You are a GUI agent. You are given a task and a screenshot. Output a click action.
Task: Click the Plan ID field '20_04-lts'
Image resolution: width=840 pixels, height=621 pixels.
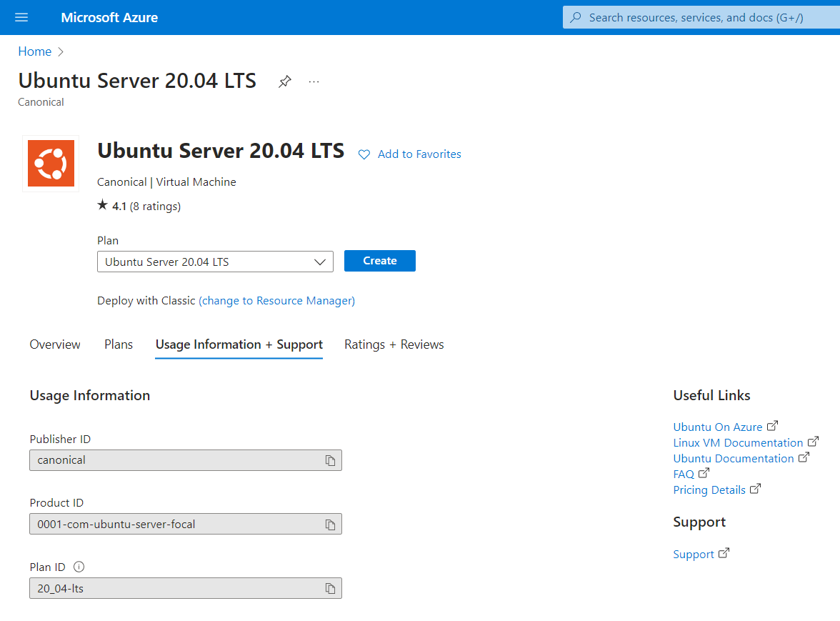pos(186,588)
